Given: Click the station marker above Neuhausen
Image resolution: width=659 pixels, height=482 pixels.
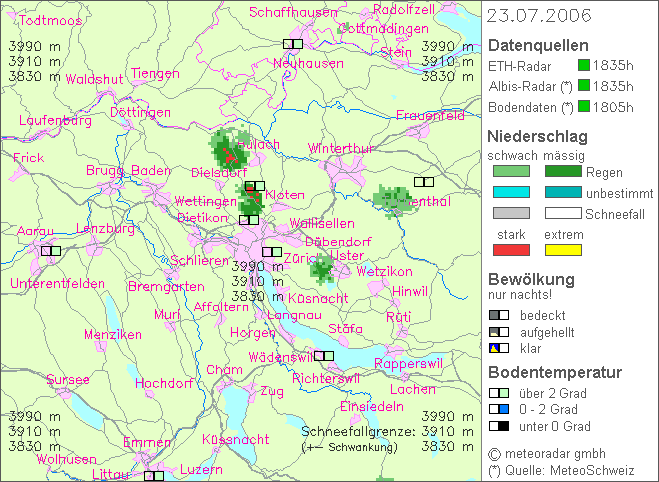Looking at the screenshot, I should tap(293, 44).
